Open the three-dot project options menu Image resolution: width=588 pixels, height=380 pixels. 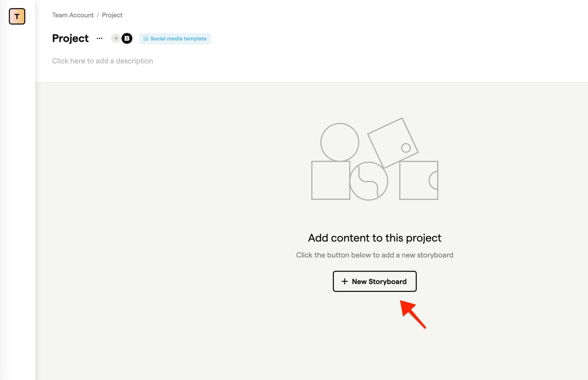(100, 38)
